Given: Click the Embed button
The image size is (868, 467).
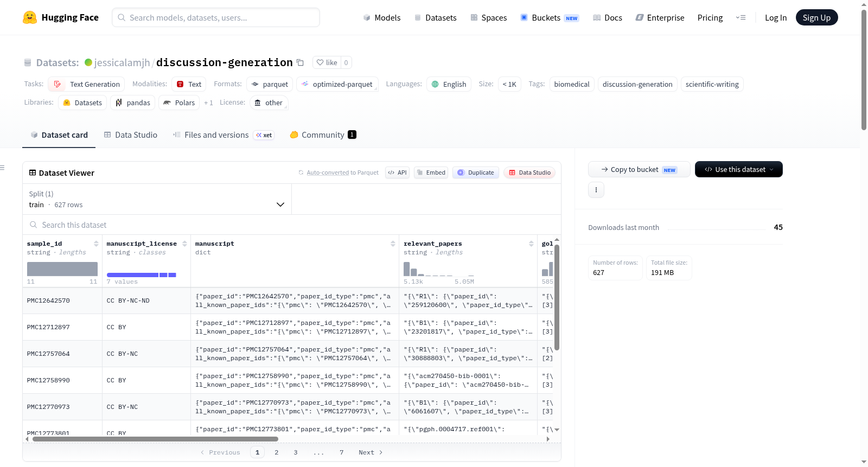Looking at the screenshot, I should click(x=431, y=172).
